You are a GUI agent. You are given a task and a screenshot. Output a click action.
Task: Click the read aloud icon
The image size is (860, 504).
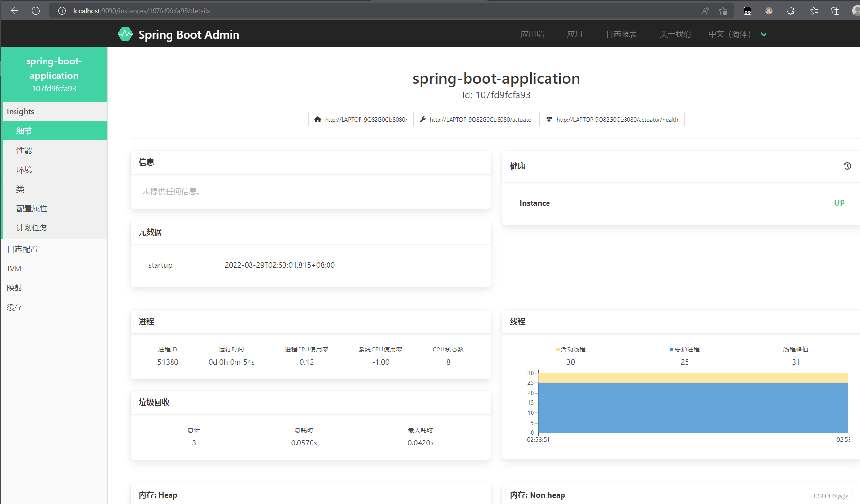(x=705, y=11)
